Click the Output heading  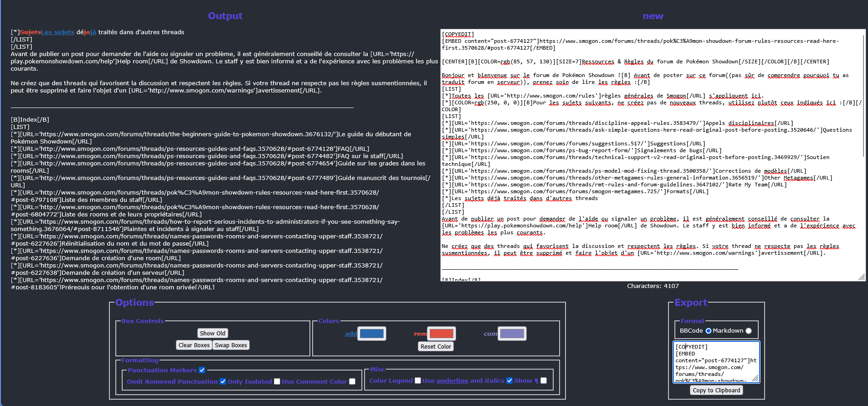[x=225, y=16]
